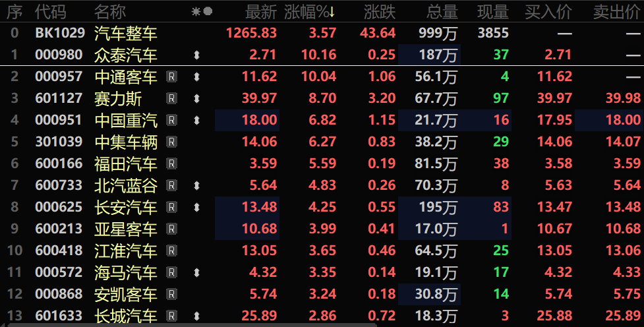
Task: Sort by the 现量 column header
Action: (x=493, y=12)
